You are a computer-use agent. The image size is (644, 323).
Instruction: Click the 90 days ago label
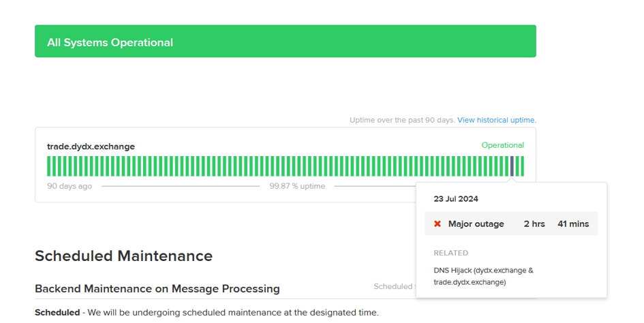70,186
